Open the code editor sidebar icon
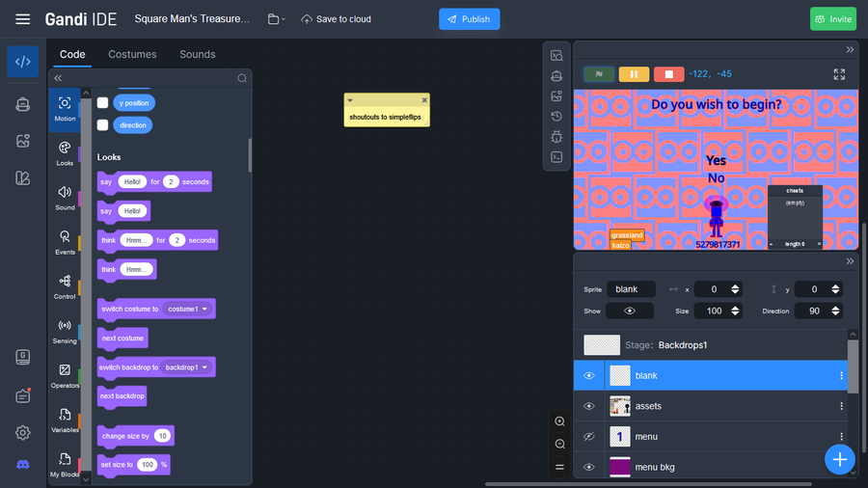 (x=23, y=62)
